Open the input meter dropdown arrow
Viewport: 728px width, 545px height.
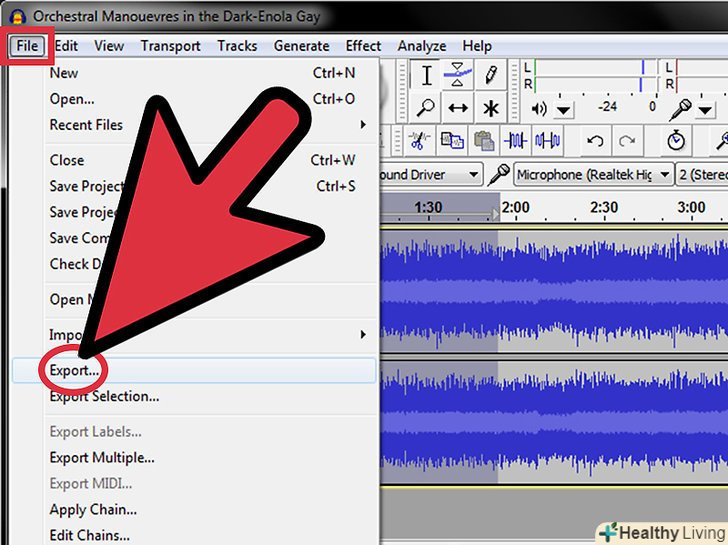(705, 110)
